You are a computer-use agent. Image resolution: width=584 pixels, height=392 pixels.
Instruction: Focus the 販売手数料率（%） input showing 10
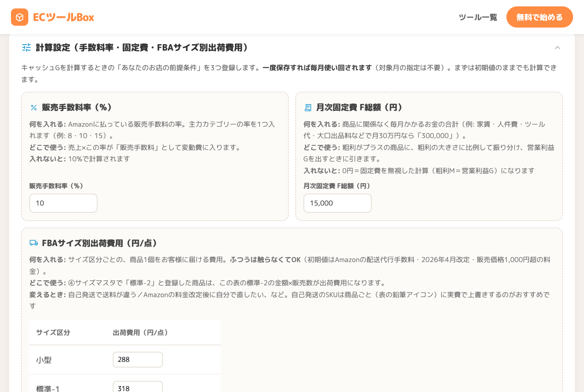63,203
